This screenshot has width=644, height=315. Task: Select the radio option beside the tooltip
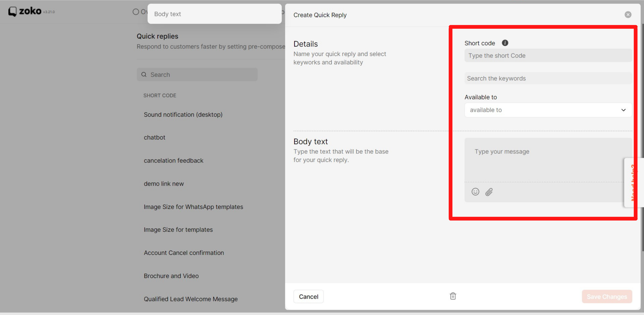click(135, 12)
